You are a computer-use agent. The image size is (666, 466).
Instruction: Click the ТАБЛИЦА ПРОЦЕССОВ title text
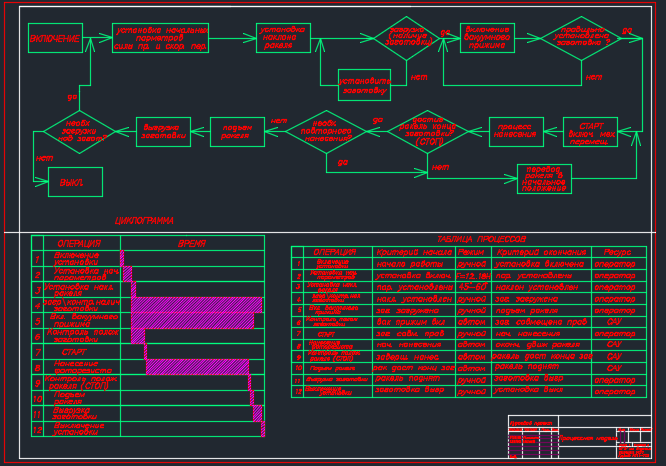(x=481, y=239)
